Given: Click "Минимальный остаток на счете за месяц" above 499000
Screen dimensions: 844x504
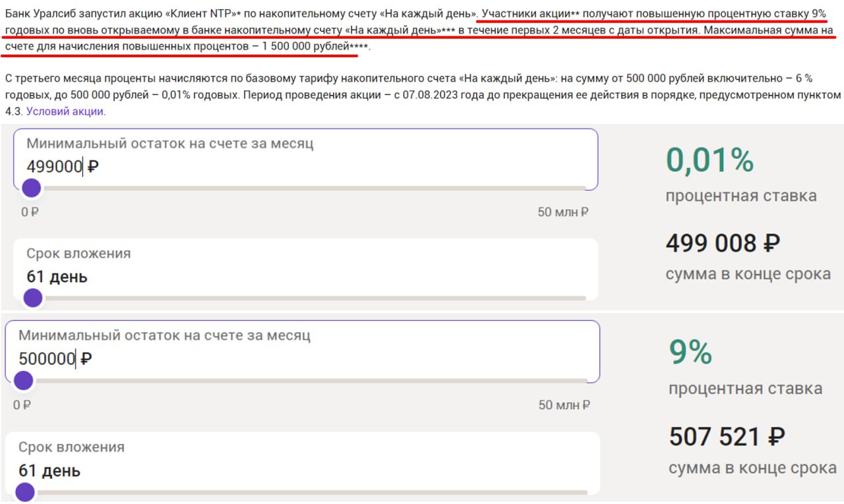Looking at the screenshot, I should 170,143.
